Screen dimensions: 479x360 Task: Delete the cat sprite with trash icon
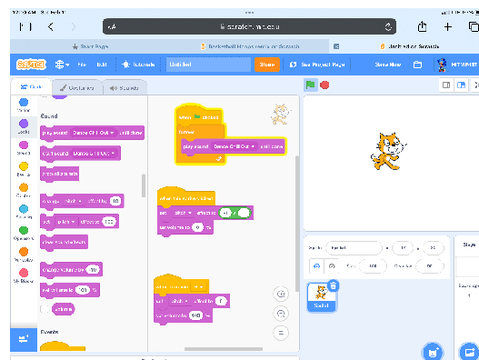(333, 286)
